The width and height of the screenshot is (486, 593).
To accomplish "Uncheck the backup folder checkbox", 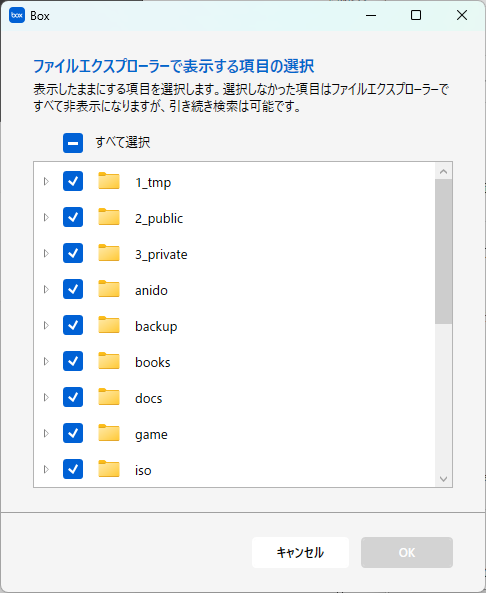I will (x=73, y=325).
